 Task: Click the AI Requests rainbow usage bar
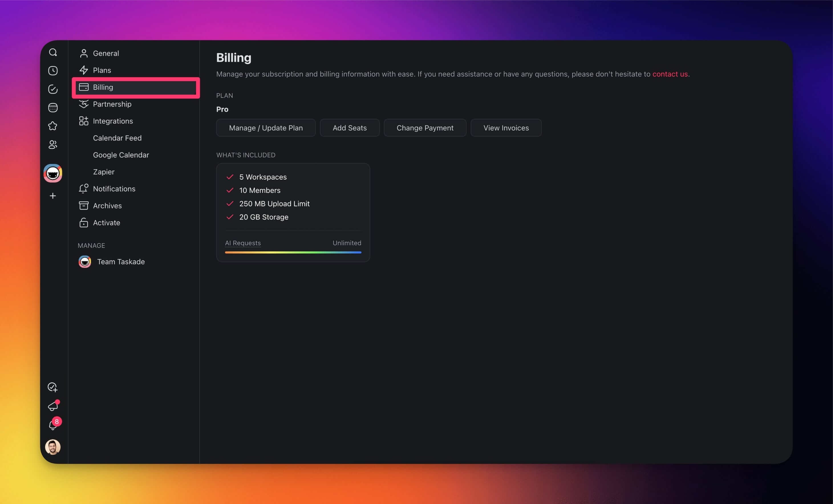tap(293, 252)
